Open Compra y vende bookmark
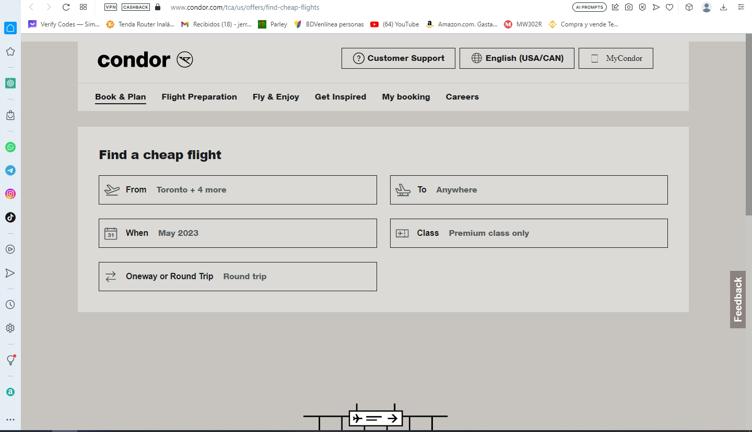This screenshot has width=752, height=432. coord(583,24)
